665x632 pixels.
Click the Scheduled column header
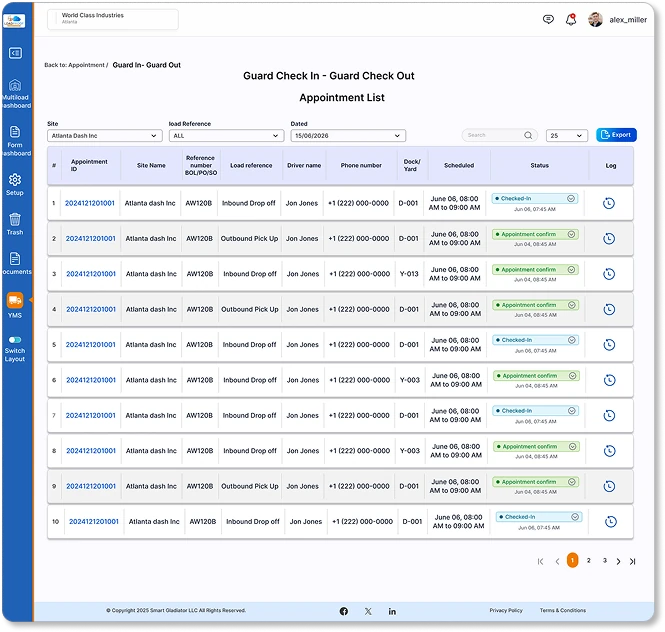(459, 165)
